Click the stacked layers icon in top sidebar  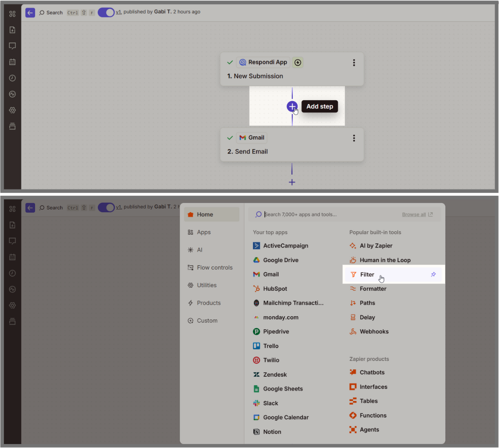(12, 126)
